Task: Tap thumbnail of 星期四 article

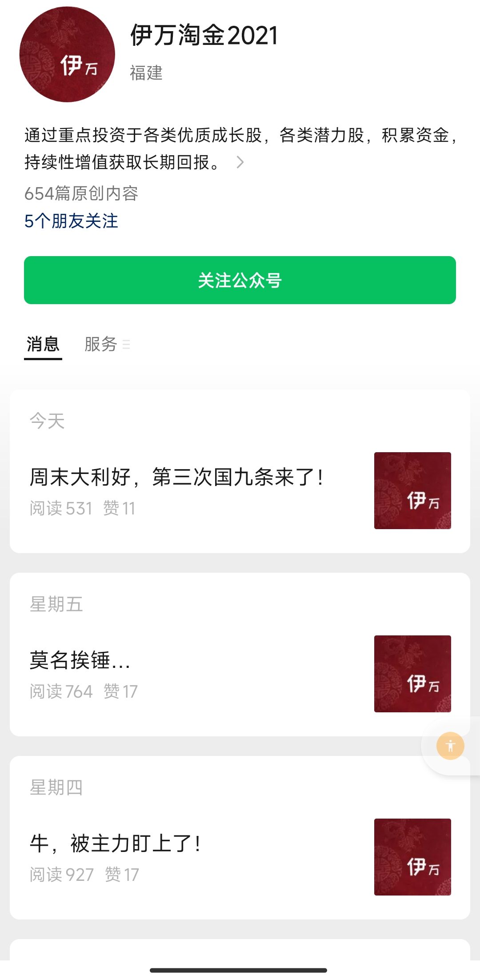Action: pos(412,857)
